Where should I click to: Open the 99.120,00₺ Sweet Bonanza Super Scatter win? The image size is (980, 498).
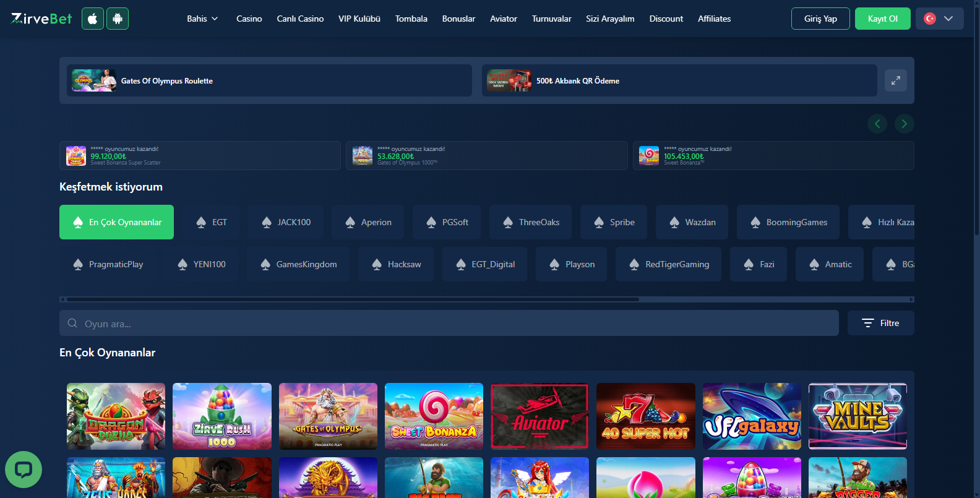point(200,156)
